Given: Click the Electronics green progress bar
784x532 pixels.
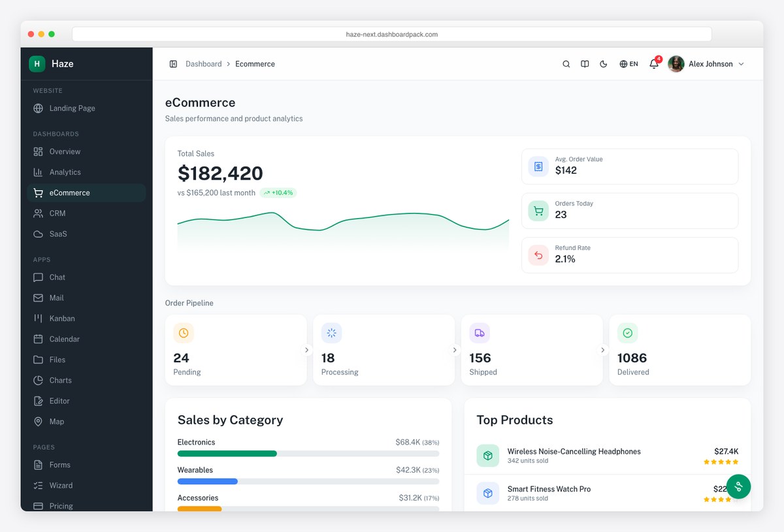Looking at the screenshot, I should [227, 453].
